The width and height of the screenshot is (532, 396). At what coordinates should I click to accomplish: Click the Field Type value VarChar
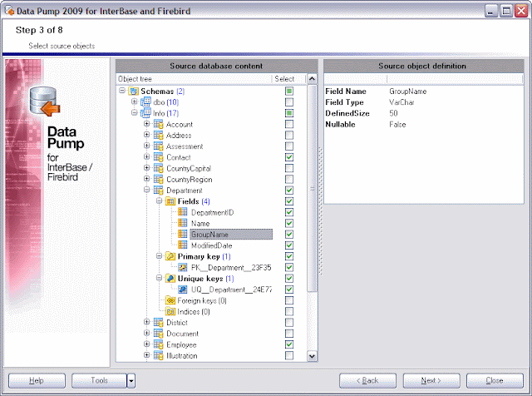pos(401,102)
